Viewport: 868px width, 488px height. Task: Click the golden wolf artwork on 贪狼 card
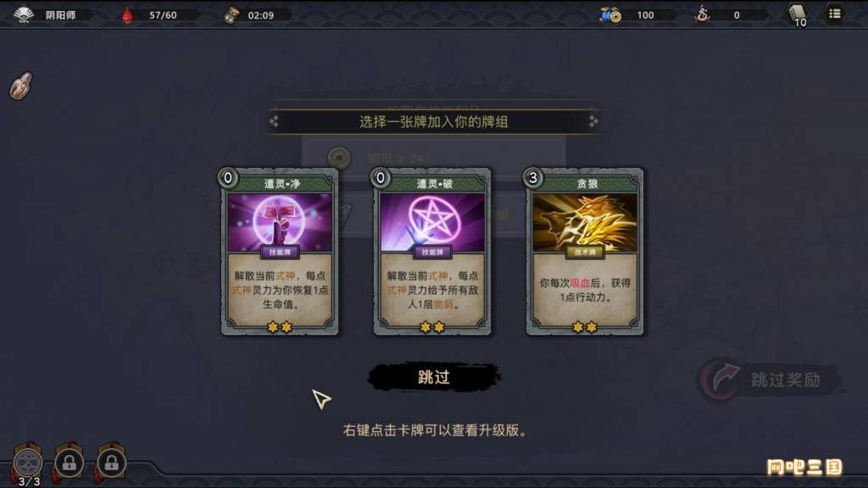pos(585,221)
